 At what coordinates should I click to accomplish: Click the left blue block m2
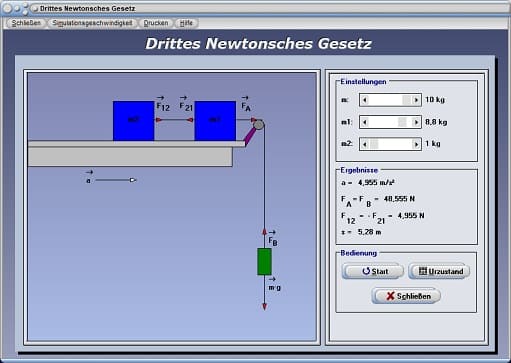click(134, 121)
